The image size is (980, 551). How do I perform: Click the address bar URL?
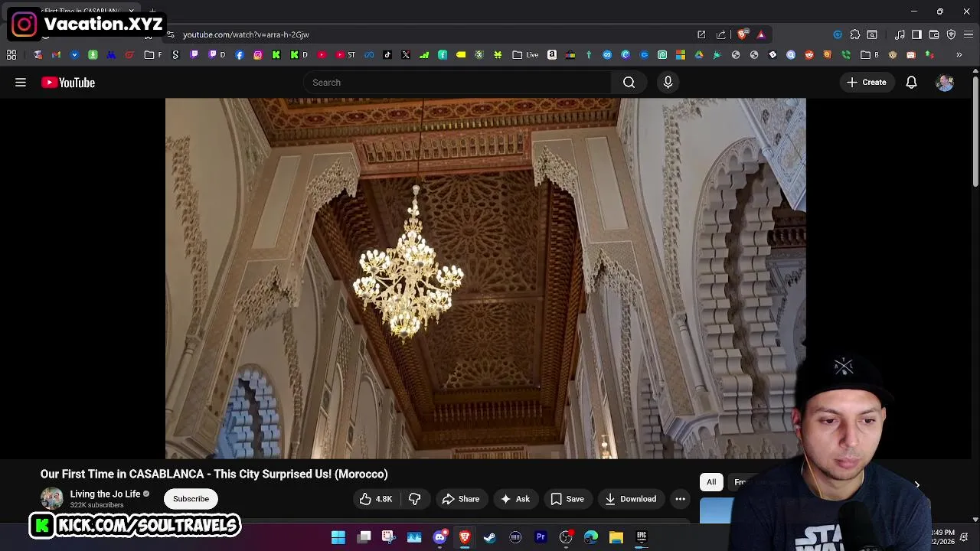coord(246,34)
